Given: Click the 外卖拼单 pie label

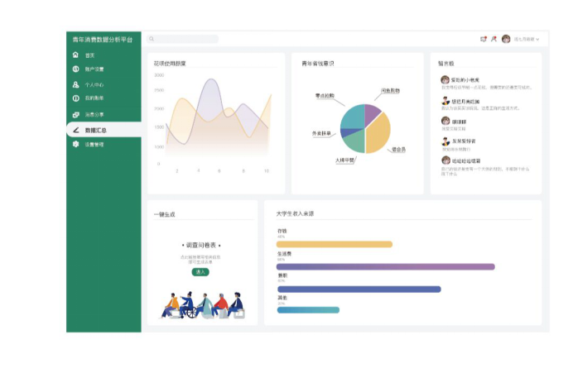Looking at the screenshot, I should point(321,134).
